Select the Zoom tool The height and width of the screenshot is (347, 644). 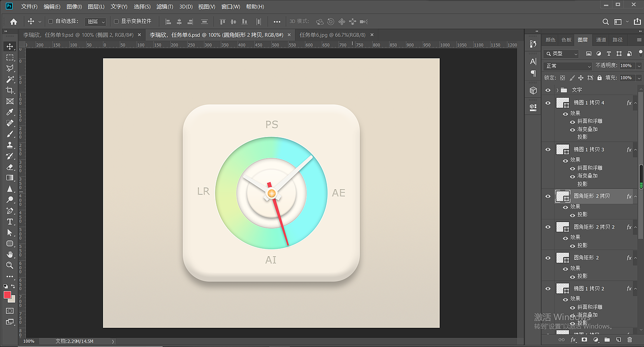click(10, 265)
